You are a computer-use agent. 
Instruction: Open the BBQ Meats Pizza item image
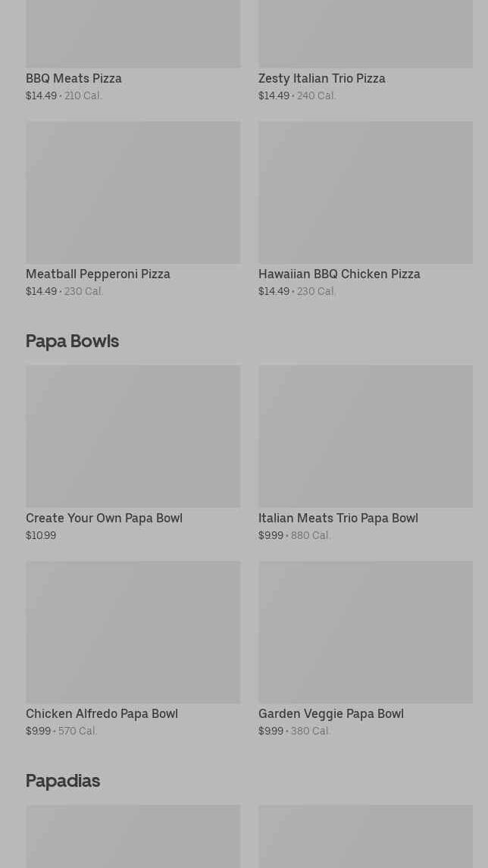point(133,34)
